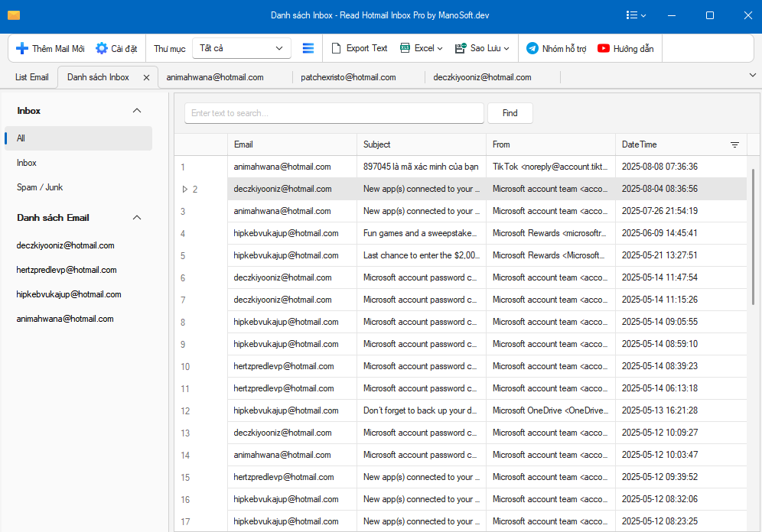
Task: Click the blue plus Thêm Mail Mới icon
Action: click(22, 49)
